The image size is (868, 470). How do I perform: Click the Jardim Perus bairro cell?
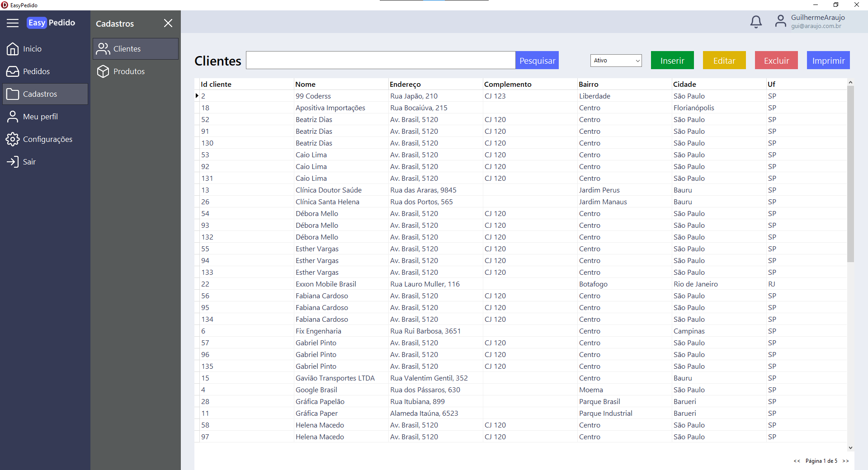[624, 190]
